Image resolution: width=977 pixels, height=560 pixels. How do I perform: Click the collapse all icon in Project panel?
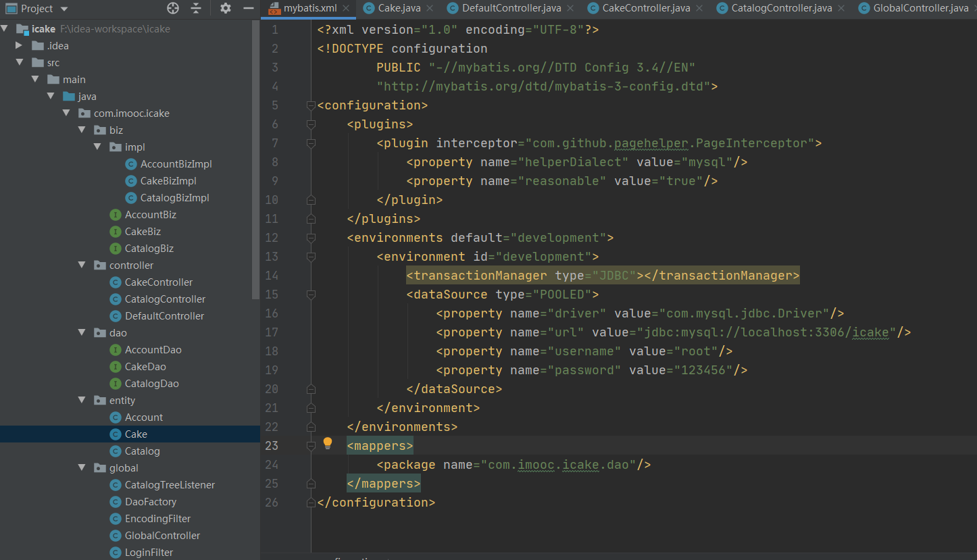click(x=196, y=8)
